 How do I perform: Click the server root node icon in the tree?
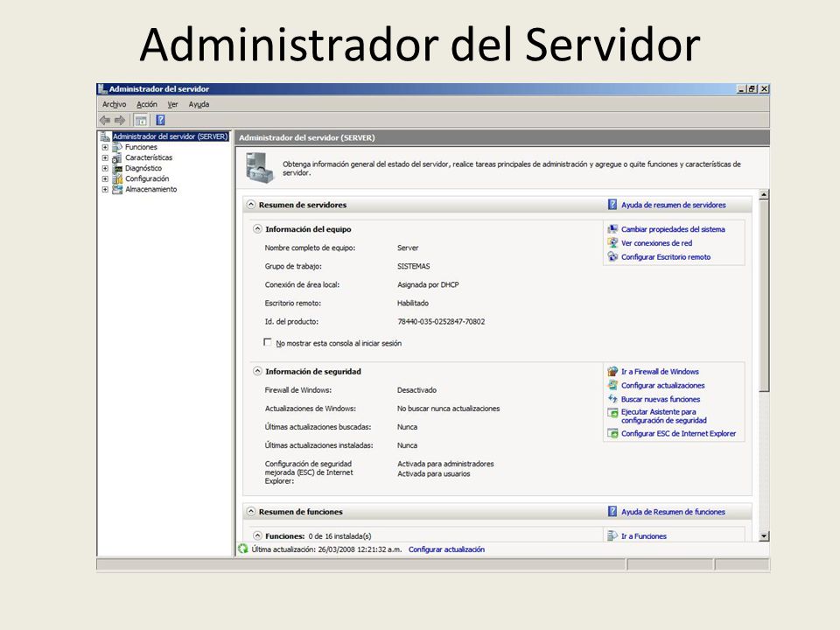[x=105, y=136]
